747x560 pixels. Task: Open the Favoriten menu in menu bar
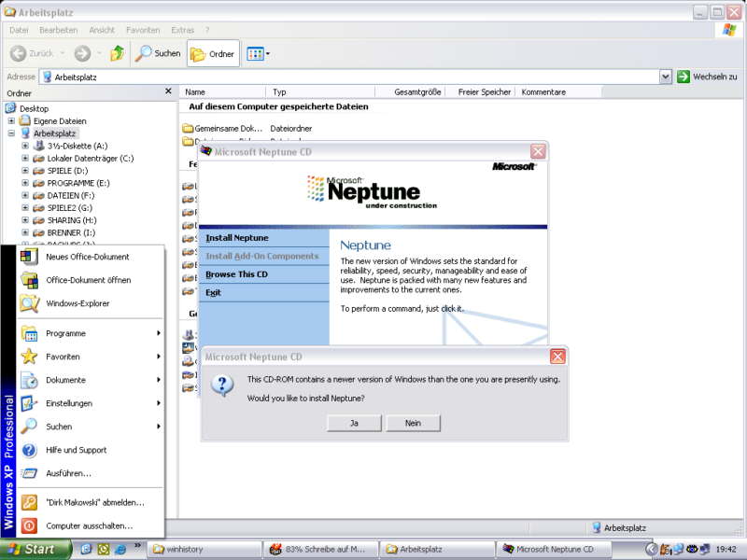click(143, 30)
